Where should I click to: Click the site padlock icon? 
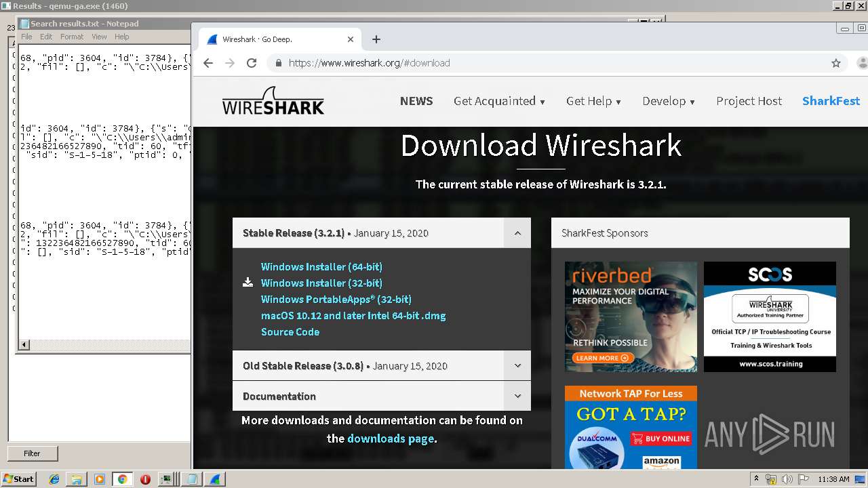coord(277,63)
